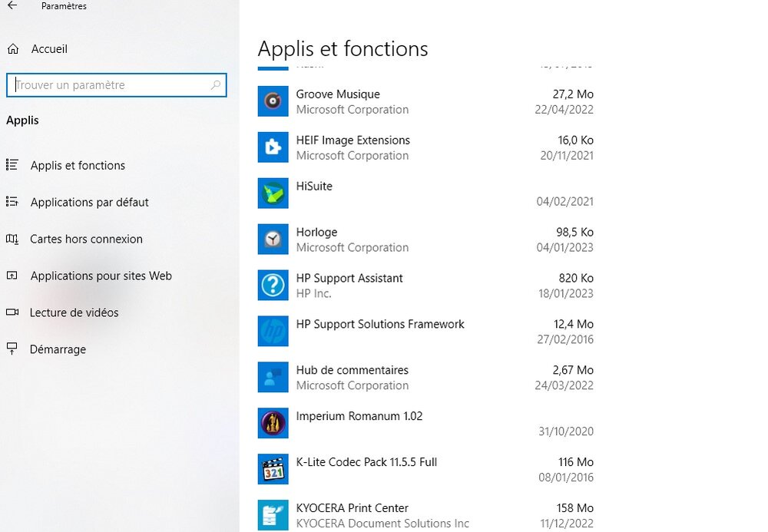Click the K-Lite Codec Pack icon
The width and height of the screenshot is (768, 532).
[x=273, y=470]
